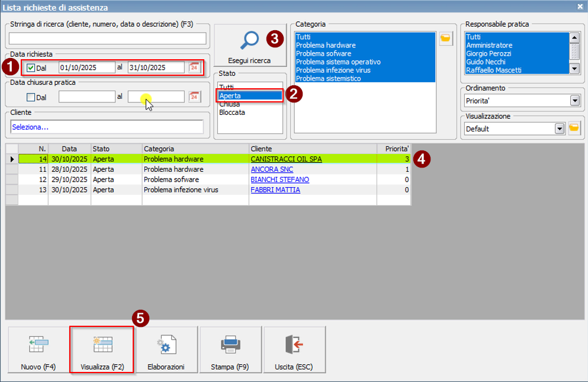This screenshot has width=588, height=382.
Task: Create new request with Nuovo (F4)
Action: [x=38, y=350]
